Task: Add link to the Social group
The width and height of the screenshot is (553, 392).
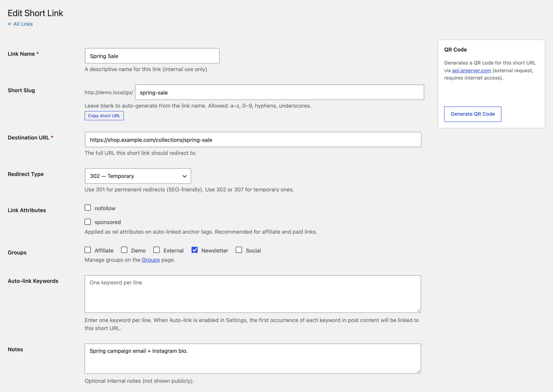Action: click(239, 250)
